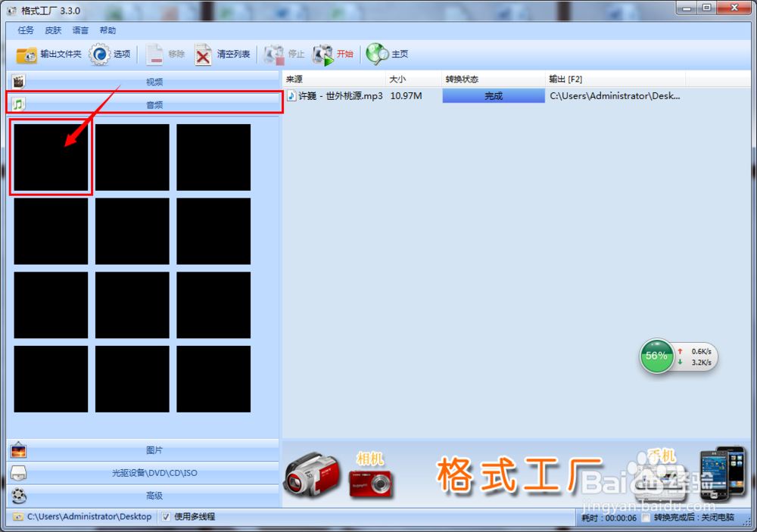Click the picture icon beside 图片
Viewport: 757px width, 532px height.
point(18,450)
